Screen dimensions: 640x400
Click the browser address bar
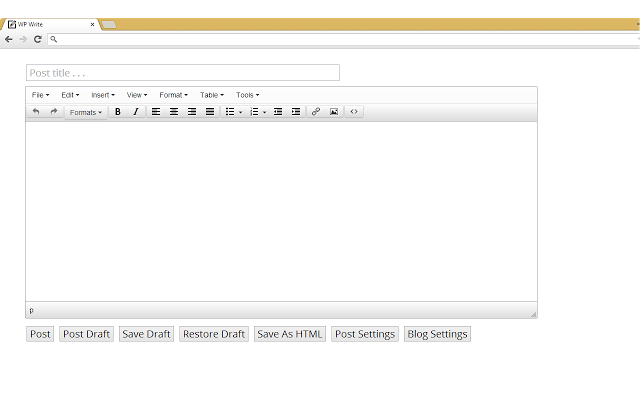pos(343,39)
